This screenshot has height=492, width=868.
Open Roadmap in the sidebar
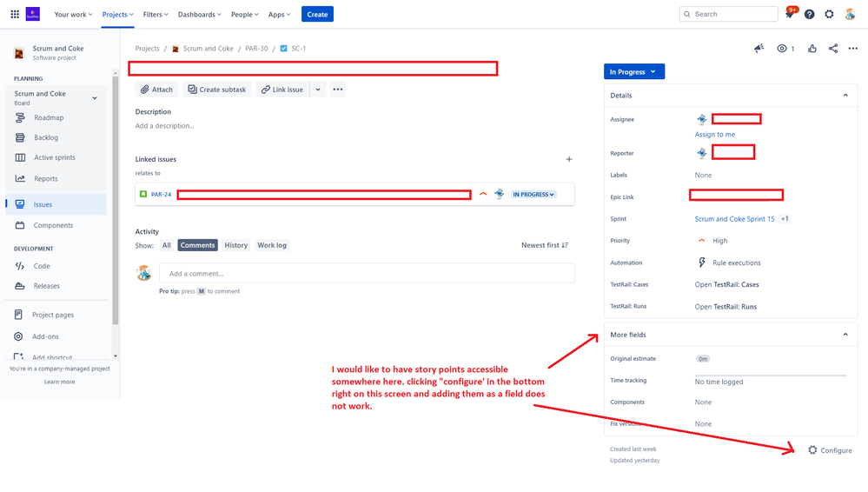tap(49, 117)
